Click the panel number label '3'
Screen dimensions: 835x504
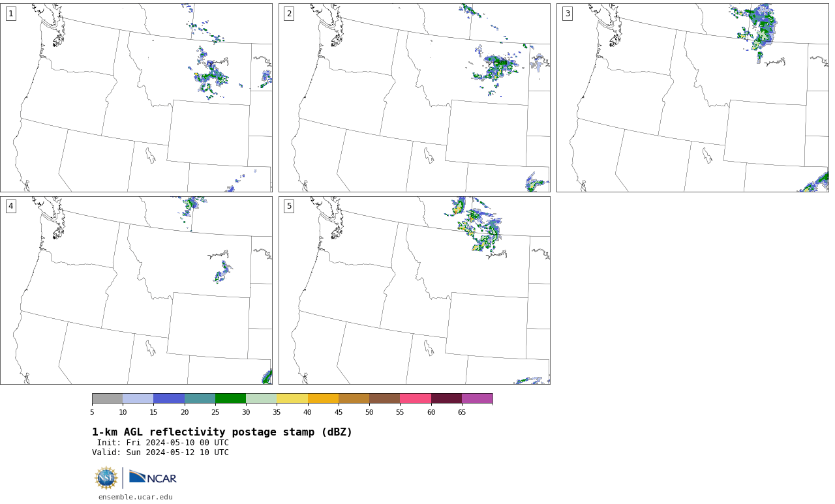point(568,14)
